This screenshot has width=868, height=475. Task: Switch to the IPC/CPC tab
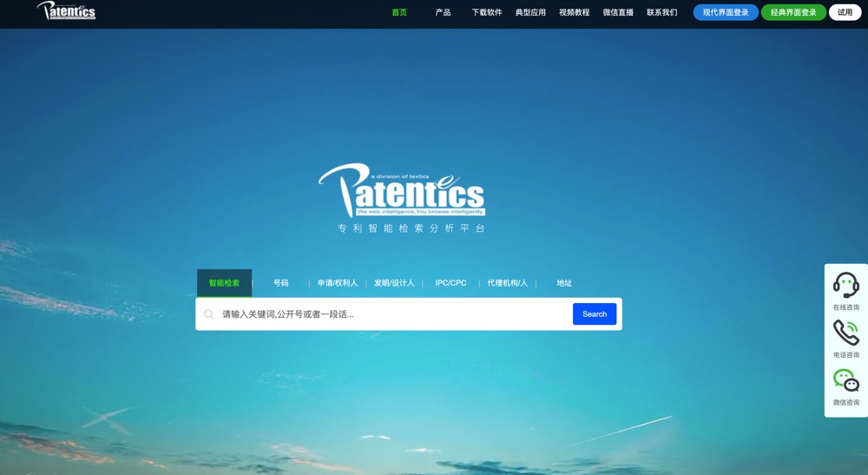(450, 283)
